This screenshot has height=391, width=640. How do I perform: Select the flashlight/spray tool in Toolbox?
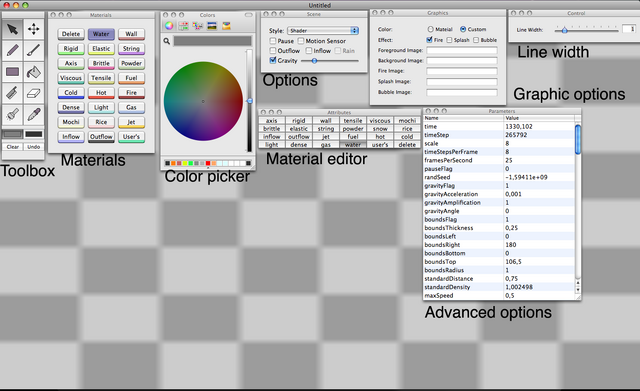tap(12, 115)
